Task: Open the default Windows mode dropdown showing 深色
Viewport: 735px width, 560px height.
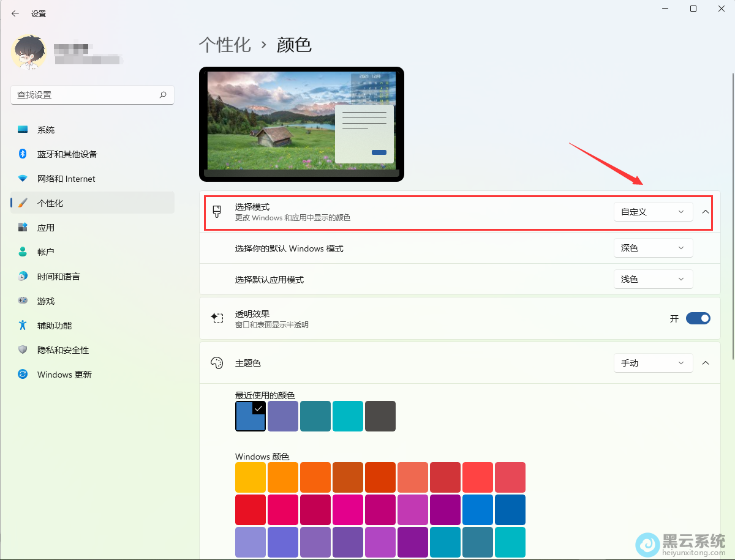Action: (653, 248)
